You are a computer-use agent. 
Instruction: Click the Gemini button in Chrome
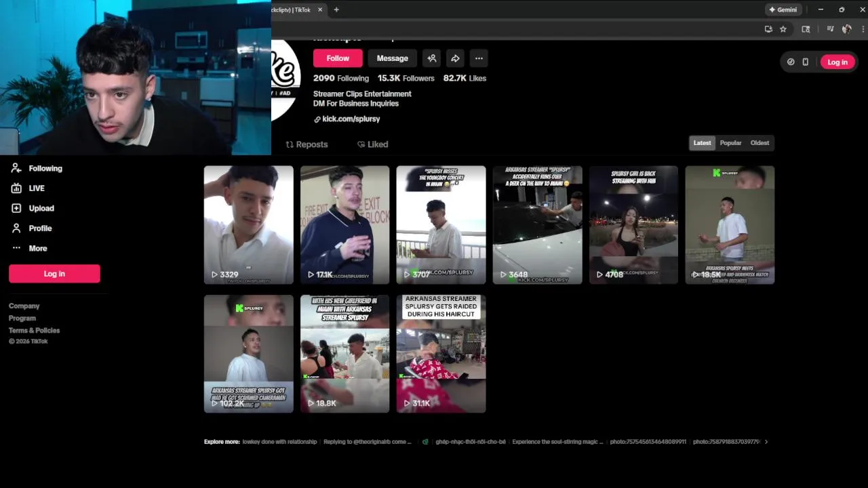pyautogui.click(x=783, y=9)
